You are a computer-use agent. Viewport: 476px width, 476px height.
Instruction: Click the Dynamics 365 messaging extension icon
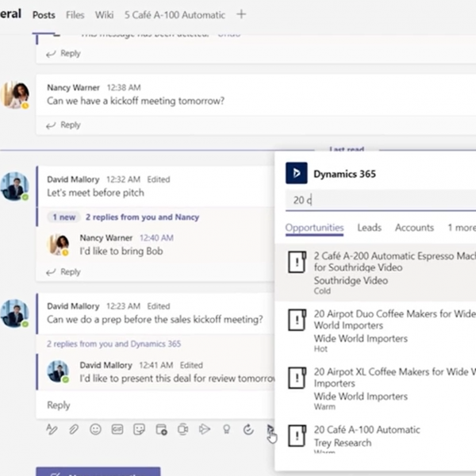(271, 429)
